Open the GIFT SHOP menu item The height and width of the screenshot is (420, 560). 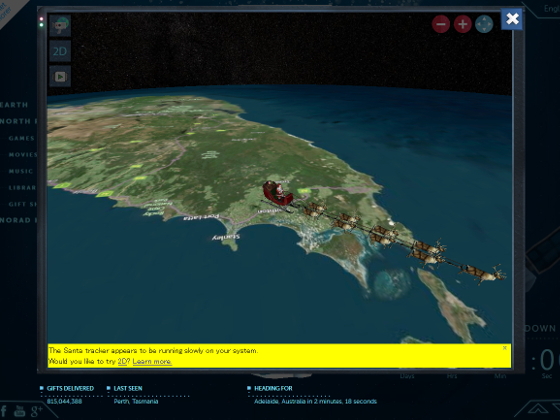click(x=22, y=204)
